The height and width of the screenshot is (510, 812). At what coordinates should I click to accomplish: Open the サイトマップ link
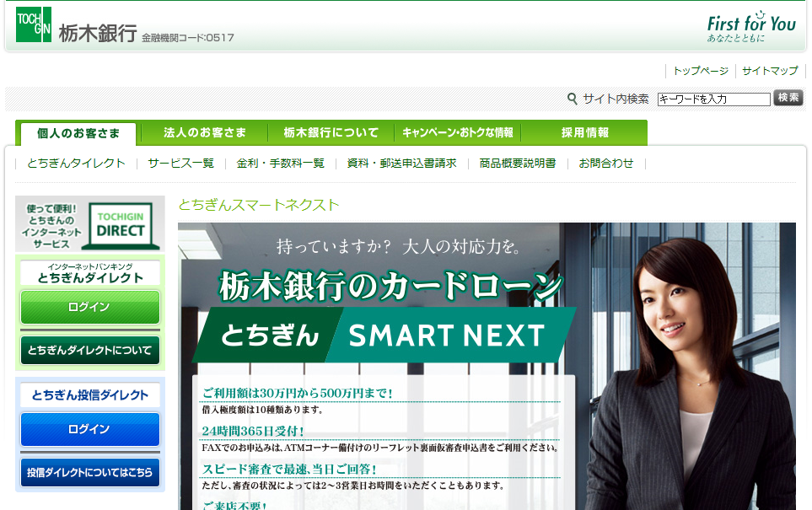coord(770,71)
